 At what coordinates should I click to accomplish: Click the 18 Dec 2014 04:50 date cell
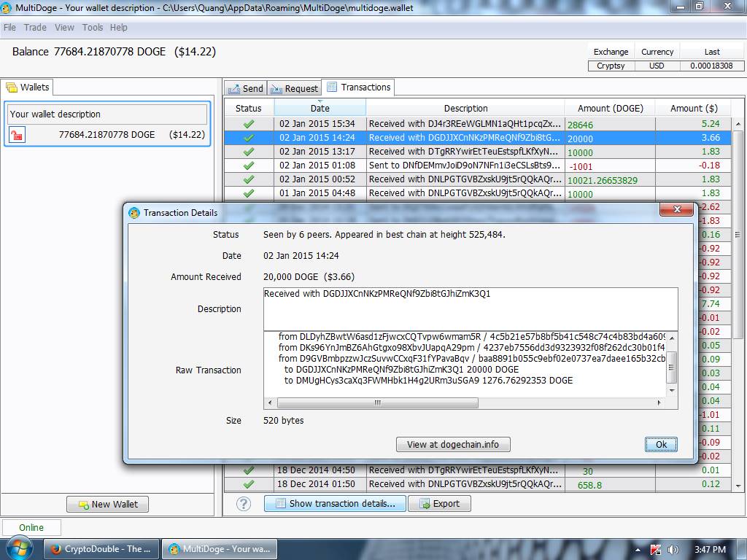pos(316,470)
